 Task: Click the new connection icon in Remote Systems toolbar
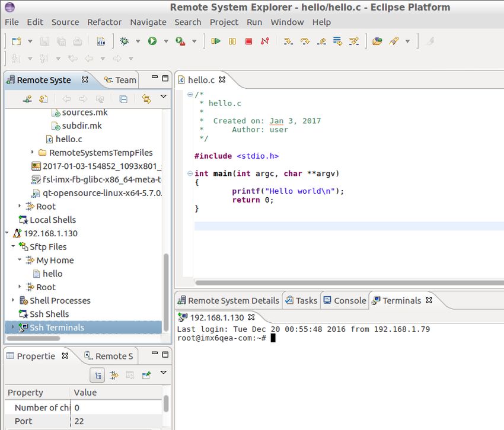coord(27,99)
